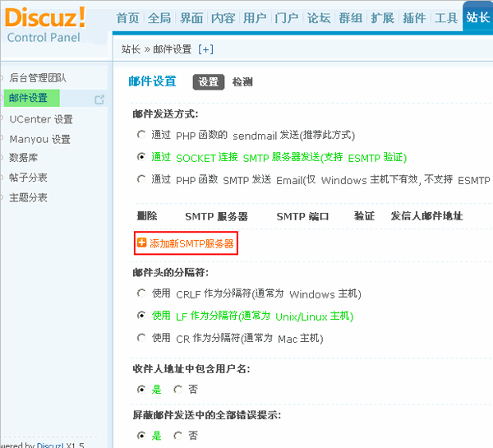Switch to the 设置 tab

(209, 82)
